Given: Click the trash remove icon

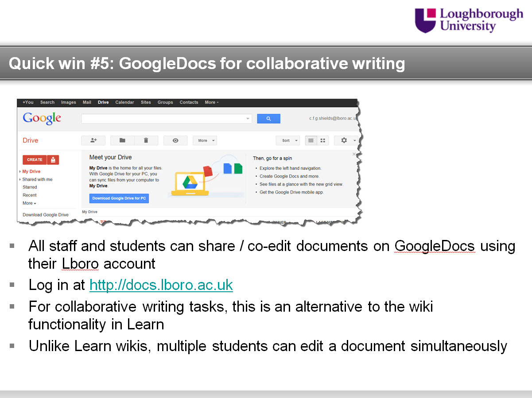Looking at the screenshot, I should point(146,140).
